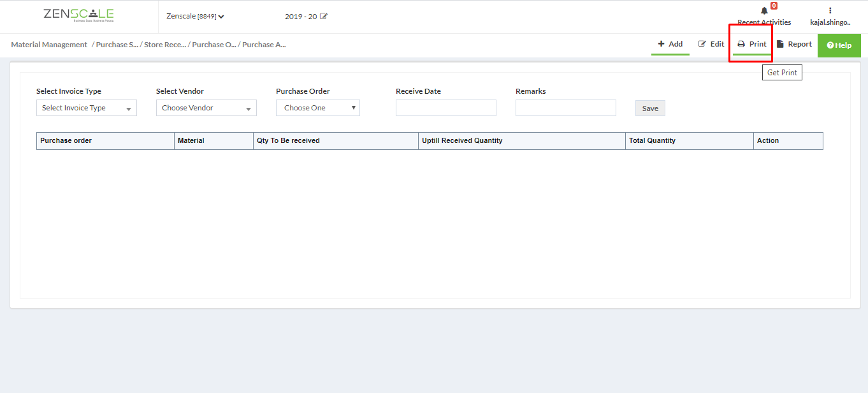868x393 pixels.
Task: Open the Choose Vendor dropdown
Action: [x=206, y=108]
